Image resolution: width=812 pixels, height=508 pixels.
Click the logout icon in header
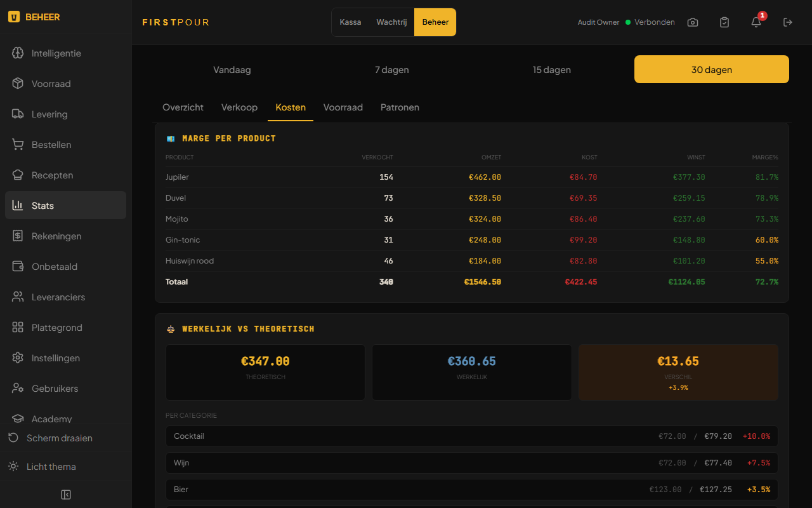click(x=788, y=22)
